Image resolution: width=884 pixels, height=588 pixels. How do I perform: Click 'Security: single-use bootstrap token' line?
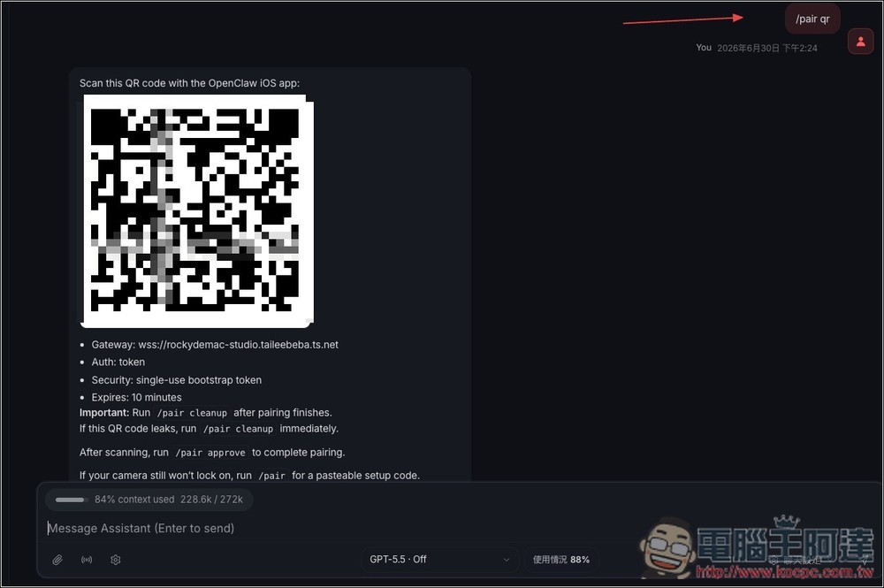tap(177, 380)
